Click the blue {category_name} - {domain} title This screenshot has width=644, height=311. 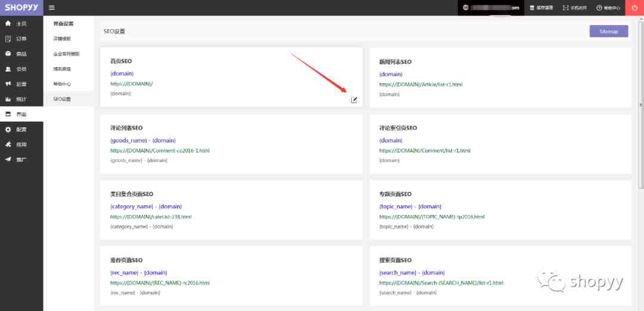pyautogui.click(x=146, y=207)
